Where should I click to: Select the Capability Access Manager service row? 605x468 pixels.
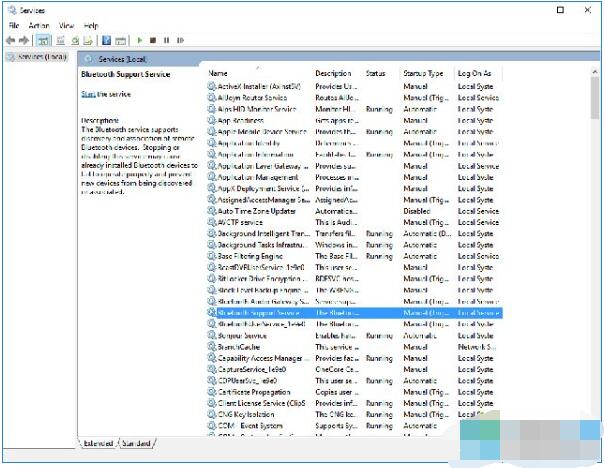(x=355, y=358)
